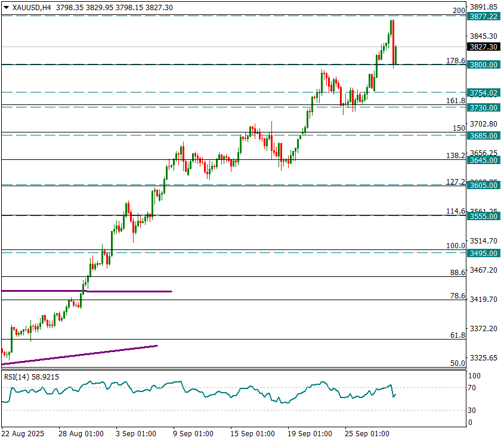
Task: Click the 9 Sep 01:00 date label
Action: (194, 433)
